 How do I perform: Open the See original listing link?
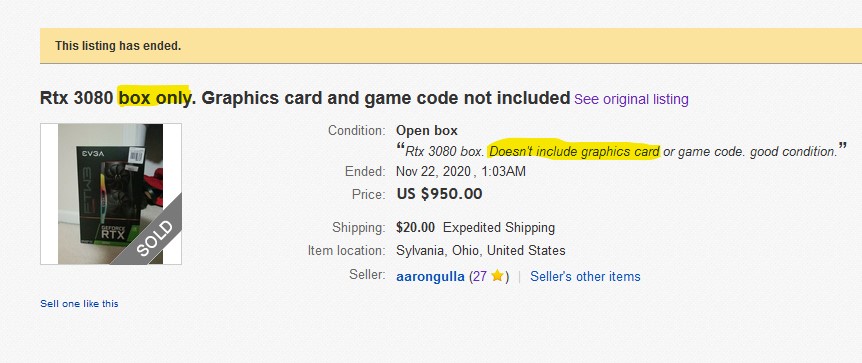(x=631, y=100)
